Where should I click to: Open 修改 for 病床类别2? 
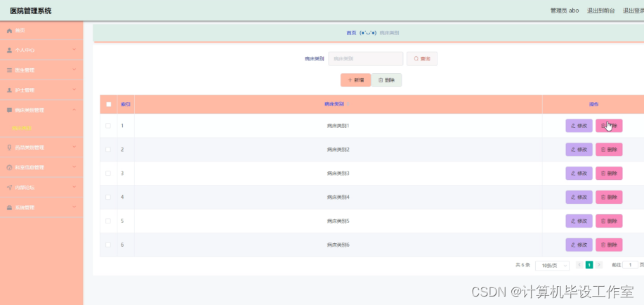579,150
